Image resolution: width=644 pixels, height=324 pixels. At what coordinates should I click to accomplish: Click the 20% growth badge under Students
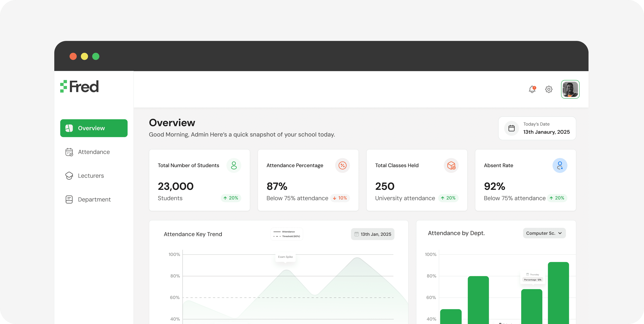tap(231, 198)
